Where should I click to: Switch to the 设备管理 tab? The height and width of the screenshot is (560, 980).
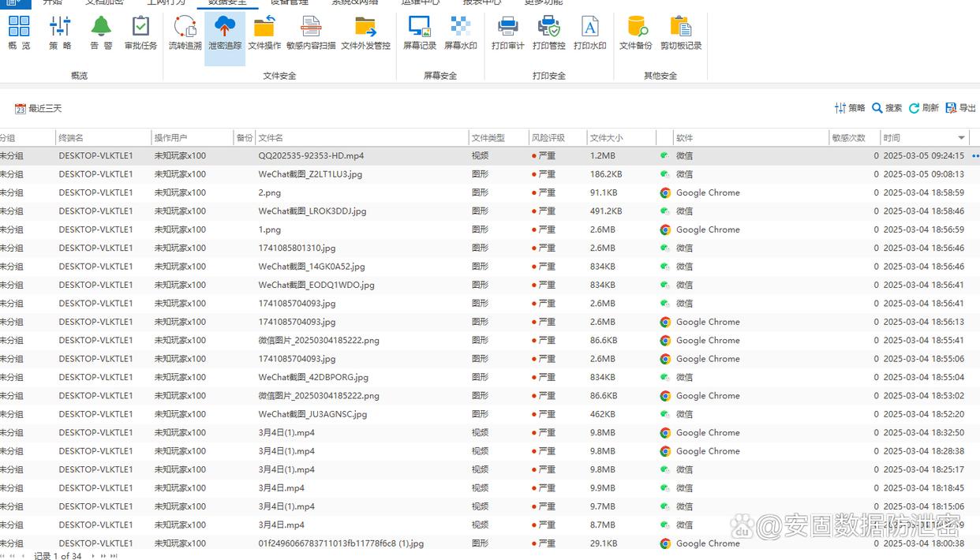point(290,2)
